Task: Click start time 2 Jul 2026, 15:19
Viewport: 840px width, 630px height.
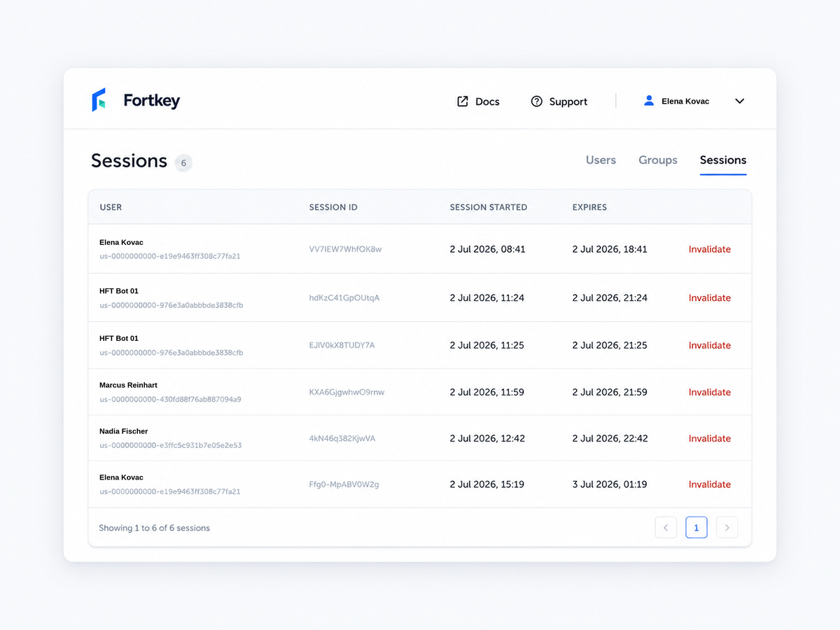Action: [487, 484]
